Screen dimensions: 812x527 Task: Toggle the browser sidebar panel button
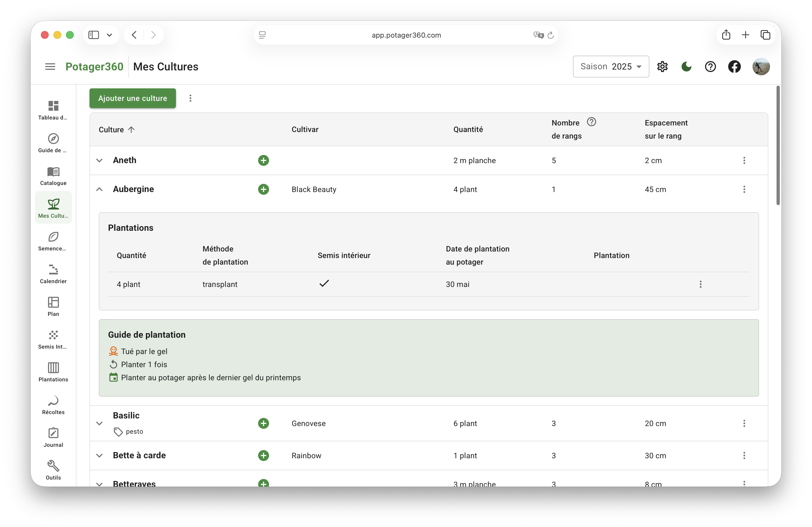[94, 35]
